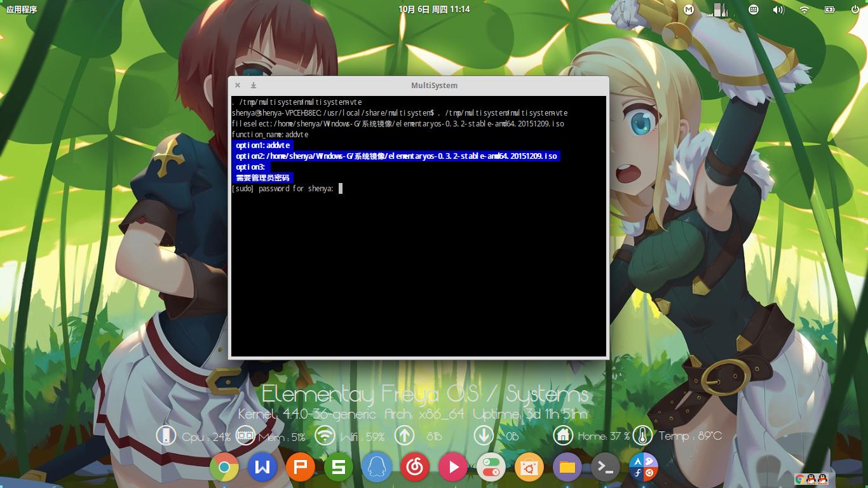Open the pink media player from the dock
868x488 pixels.
tap(452, 467)
